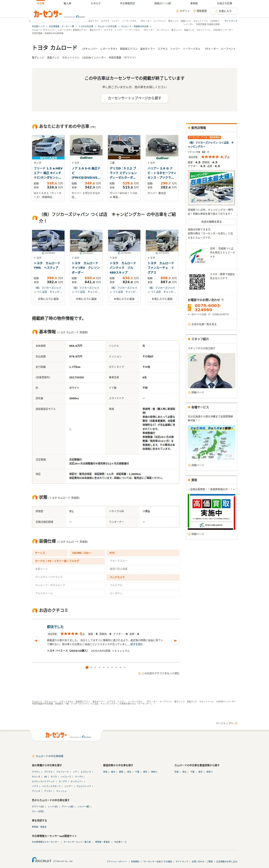The image size is (269, 868).
Task: Open the review title 即決でした
Action: click(x=55, y=627)
